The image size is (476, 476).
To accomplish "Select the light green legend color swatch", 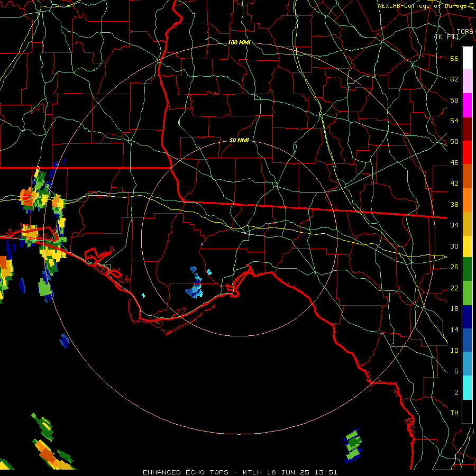I will click(467, 293).
